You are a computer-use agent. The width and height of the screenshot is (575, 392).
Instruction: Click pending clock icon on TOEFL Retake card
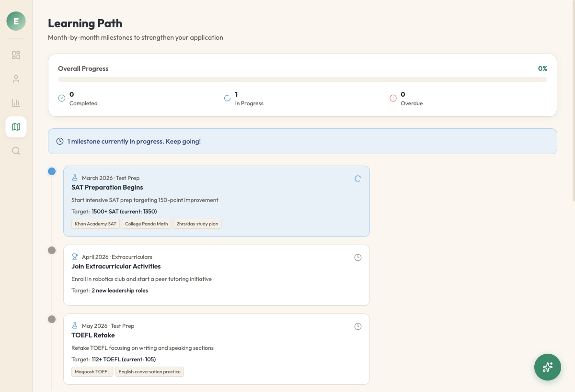(x=357, y=326)
